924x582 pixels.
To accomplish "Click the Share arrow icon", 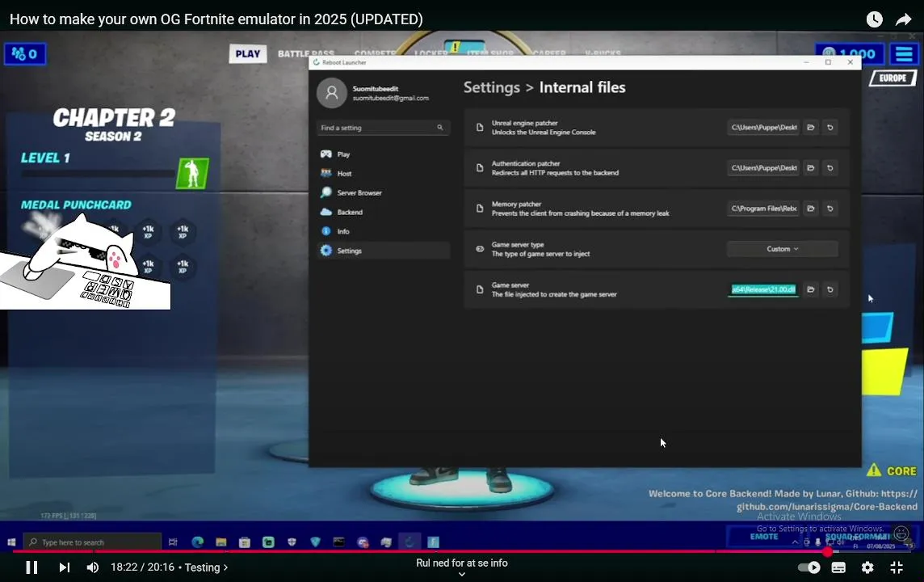I will (903, 19).
